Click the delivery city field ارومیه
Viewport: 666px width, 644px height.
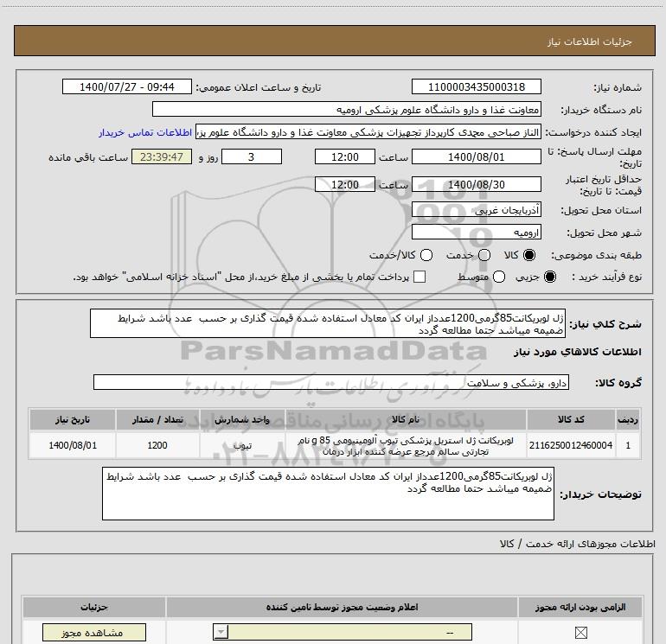click(476, 233)
